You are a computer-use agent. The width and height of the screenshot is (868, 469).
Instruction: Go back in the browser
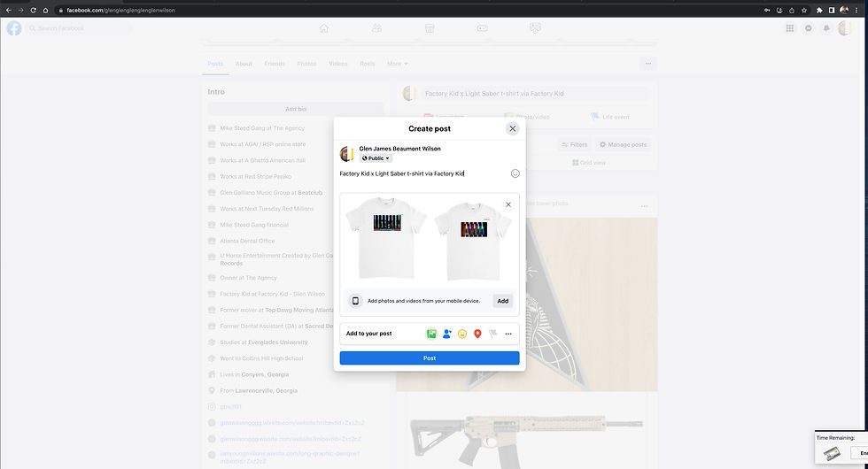[8, 10]
